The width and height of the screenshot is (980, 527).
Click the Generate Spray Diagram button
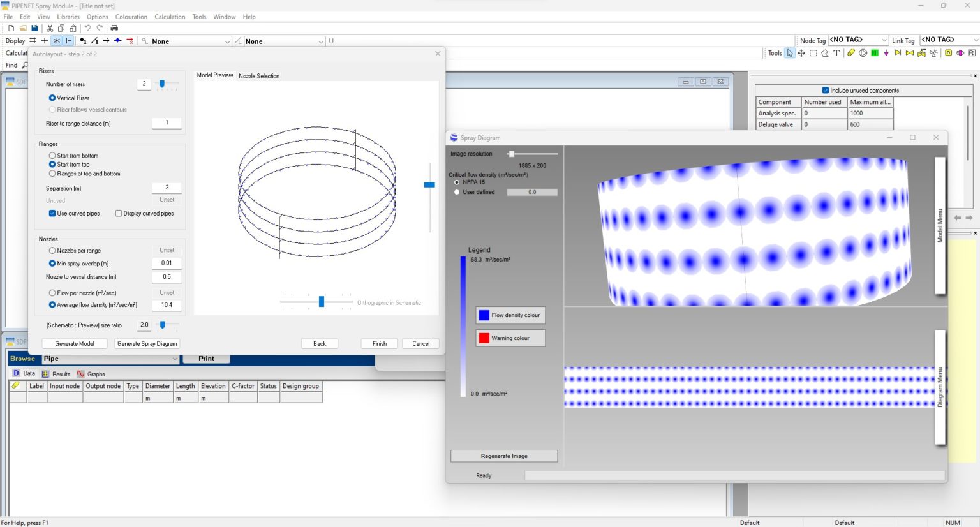coord(147,343)
